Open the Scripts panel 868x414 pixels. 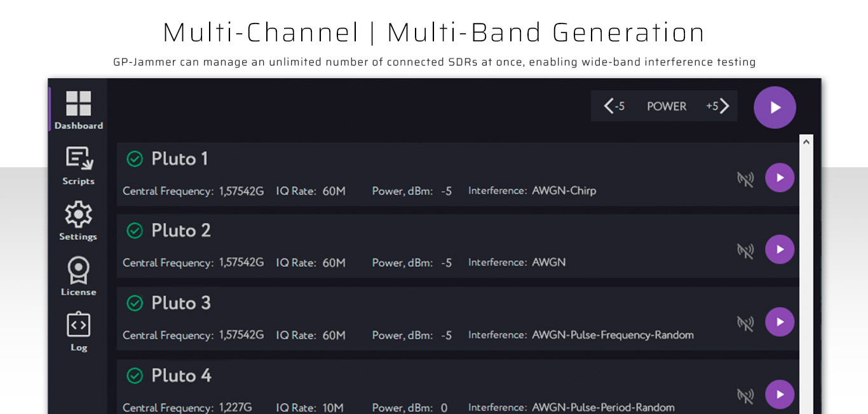[x=78, y=165]
